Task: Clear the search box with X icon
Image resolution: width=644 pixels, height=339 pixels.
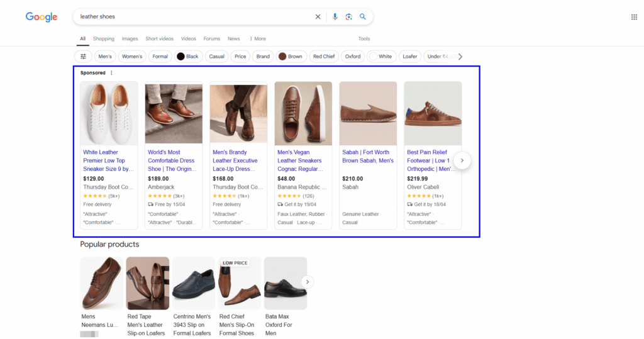Action: pyautogui.click(x=318, y=17)
